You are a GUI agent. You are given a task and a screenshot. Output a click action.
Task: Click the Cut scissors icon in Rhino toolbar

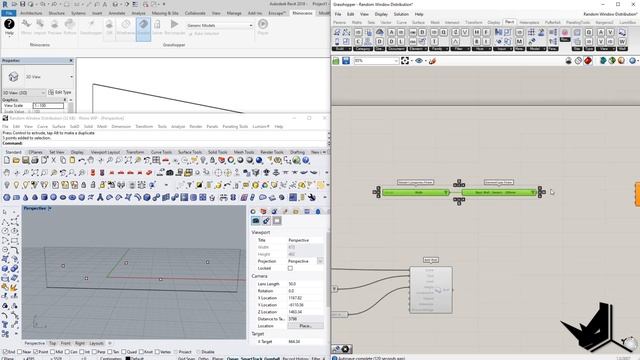pyautogui.click(x=53, y=160)
